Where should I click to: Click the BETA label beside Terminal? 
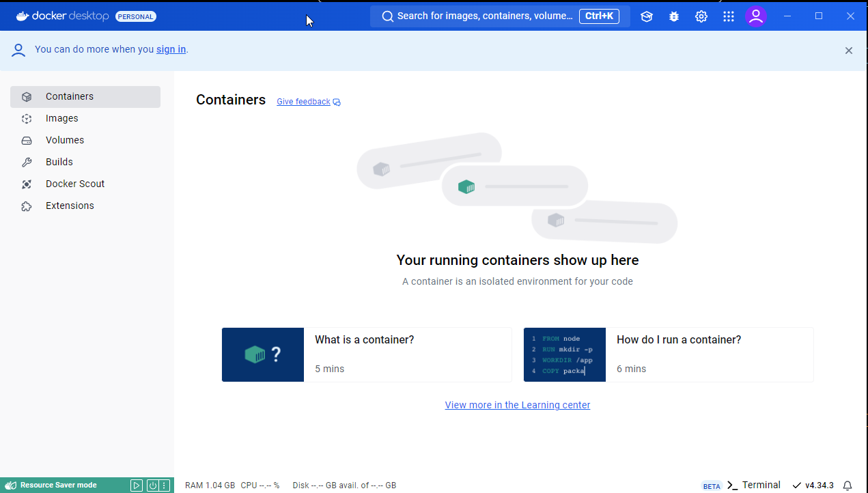point(712,486)
